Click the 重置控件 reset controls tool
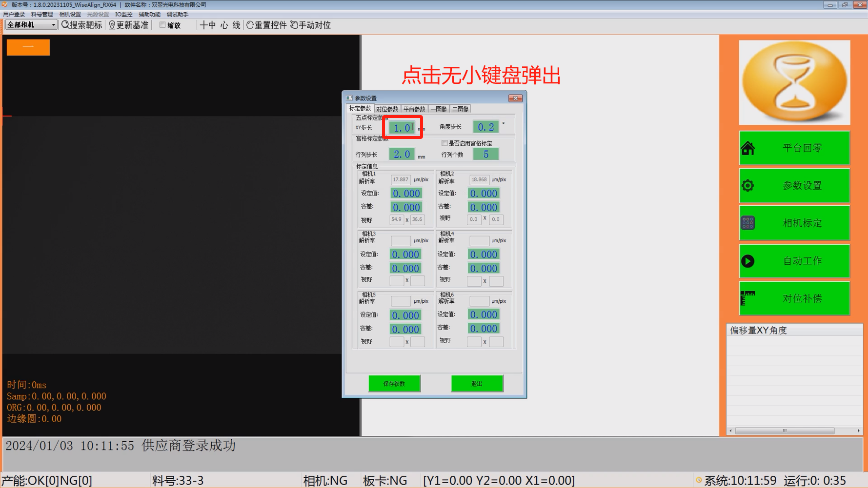868x488 pixels. (266, 25)
